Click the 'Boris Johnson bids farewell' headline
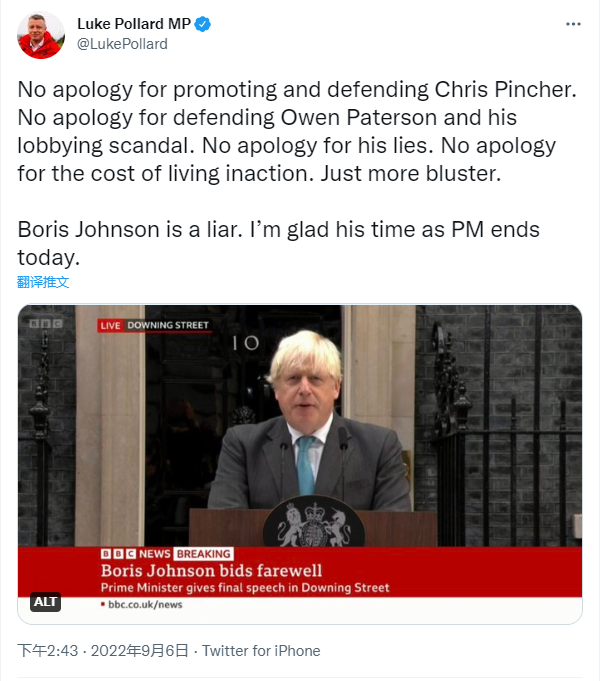This screenshot has height=681, width=600. tap(212, 571)
